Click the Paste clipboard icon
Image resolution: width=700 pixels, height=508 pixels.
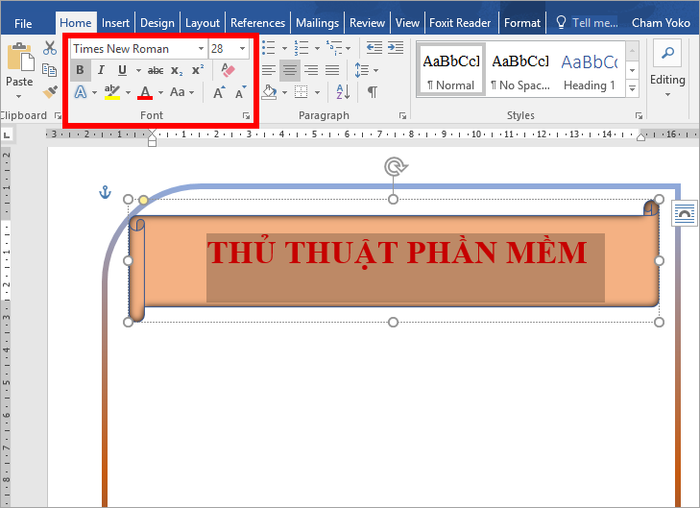(x=20, y=57)
